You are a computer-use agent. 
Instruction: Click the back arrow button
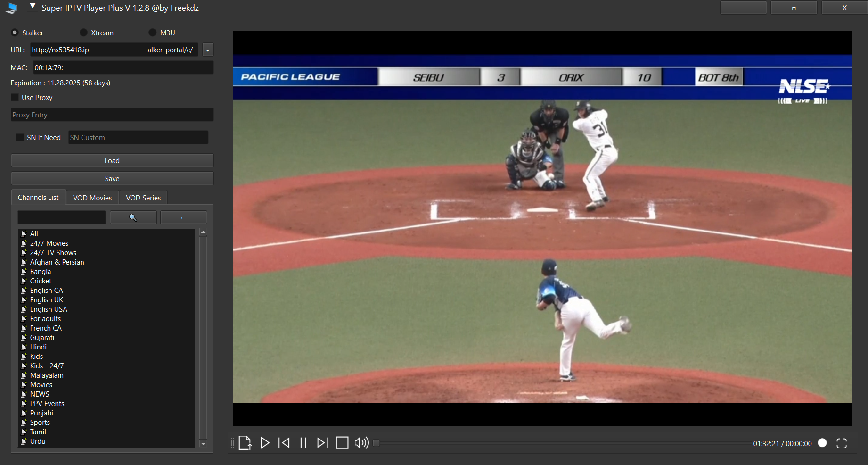pos(184,217)
